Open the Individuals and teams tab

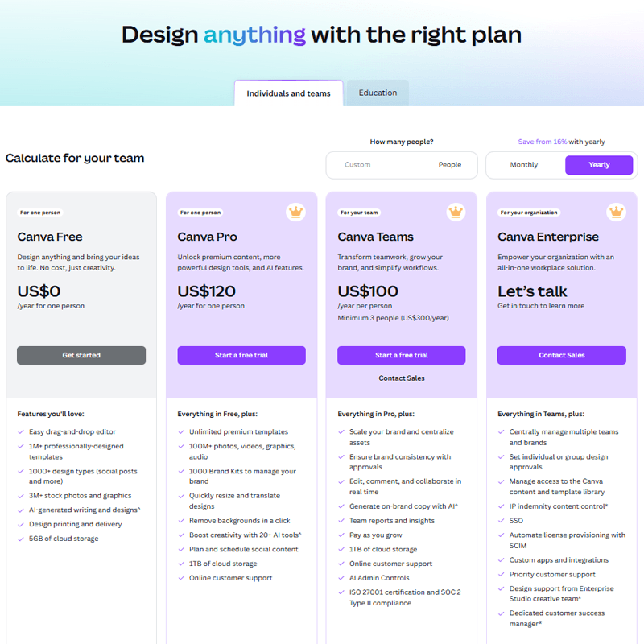tap(288, 93)
